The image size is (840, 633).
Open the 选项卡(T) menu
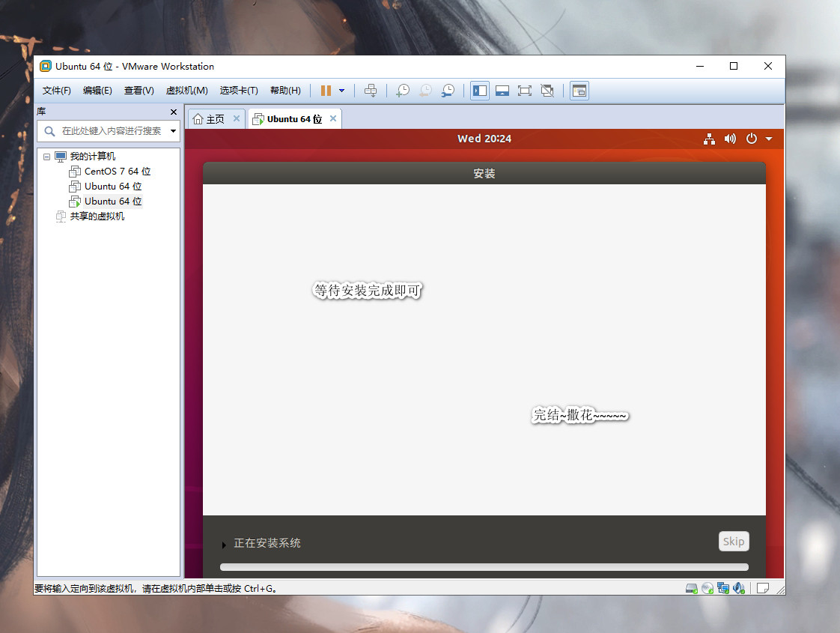[239, 91]
